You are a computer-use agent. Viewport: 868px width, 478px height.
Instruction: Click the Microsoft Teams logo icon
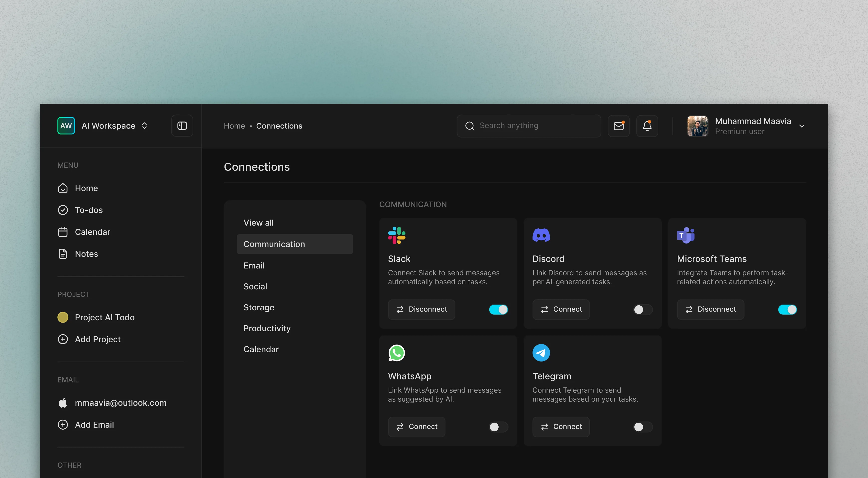pyautogui.click(x=686, y=235)
